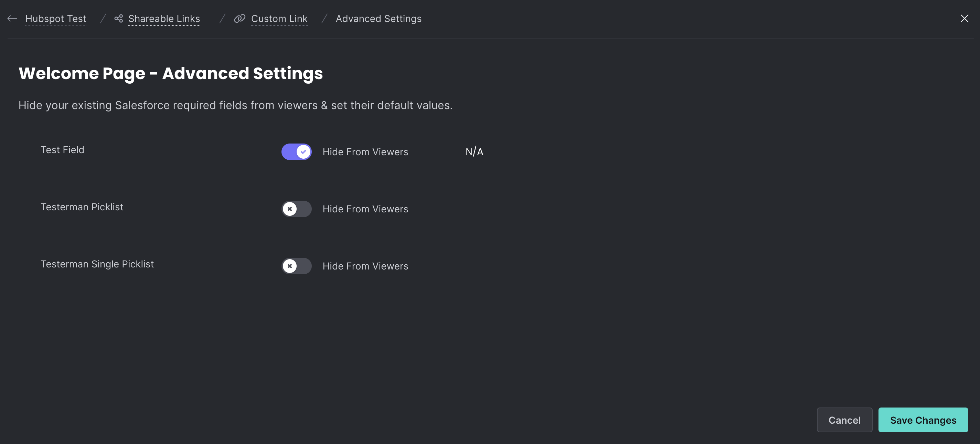The width and height of the screenshot is (980, 444).
Task: Click the Test Field label
Action: point(62,150)
